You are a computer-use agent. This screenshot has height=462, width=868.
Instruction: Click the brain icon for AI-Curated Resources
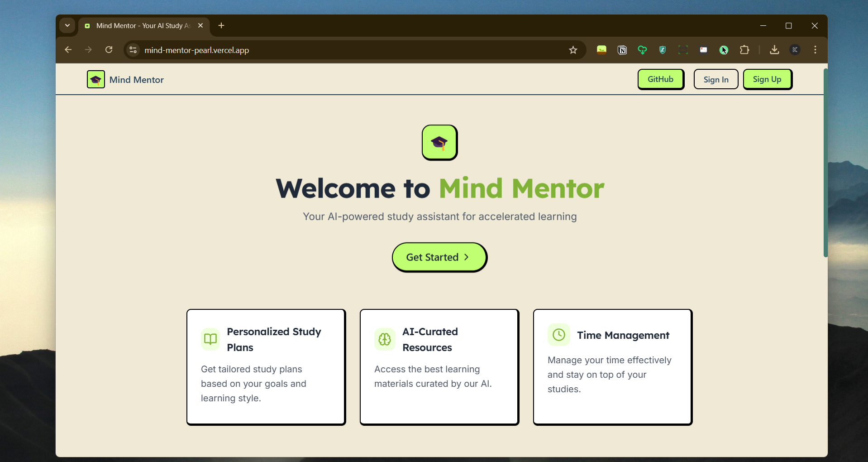pos(384,339)
